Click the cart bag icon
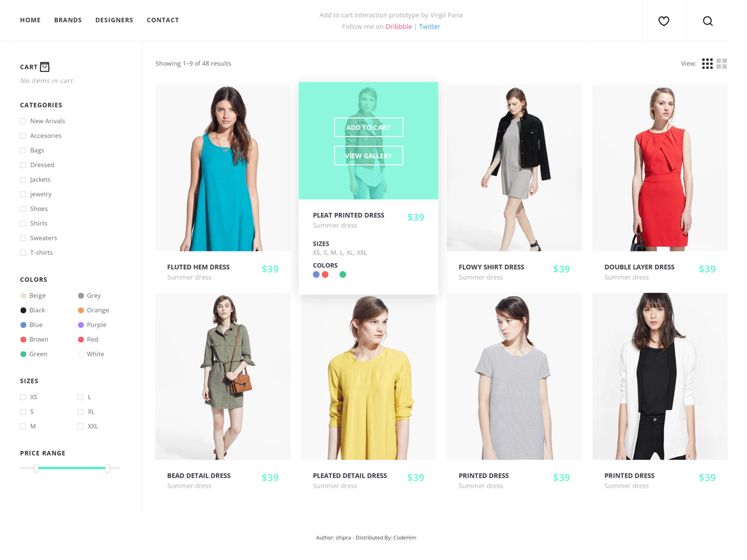This screenshot has width=747, height=560. [x=45, y=66]
